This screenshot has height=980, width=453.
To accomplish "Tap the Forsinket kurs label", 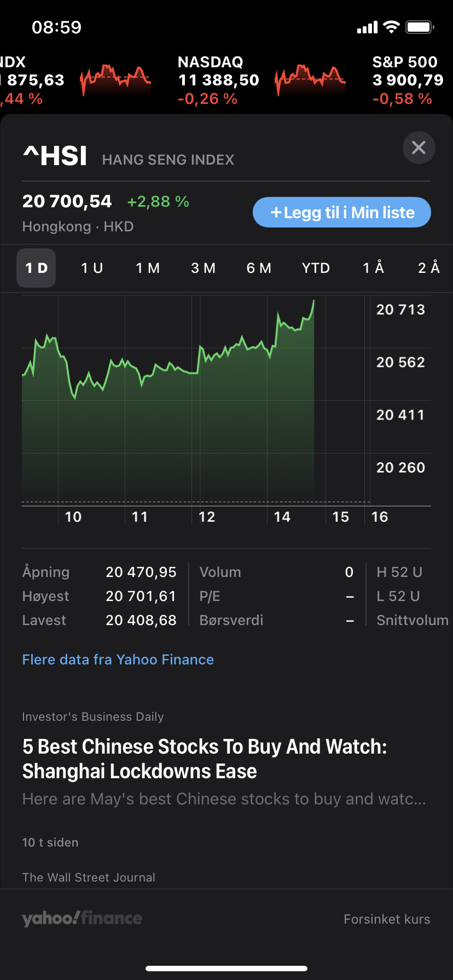I will 387,919.
